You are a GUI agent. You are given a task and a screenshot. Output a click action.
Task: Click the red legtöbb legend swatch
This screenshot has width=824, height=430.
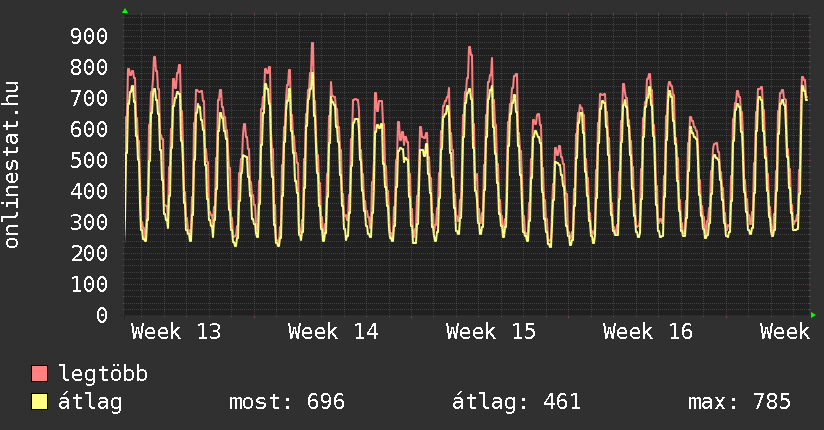tap(40, 374)
